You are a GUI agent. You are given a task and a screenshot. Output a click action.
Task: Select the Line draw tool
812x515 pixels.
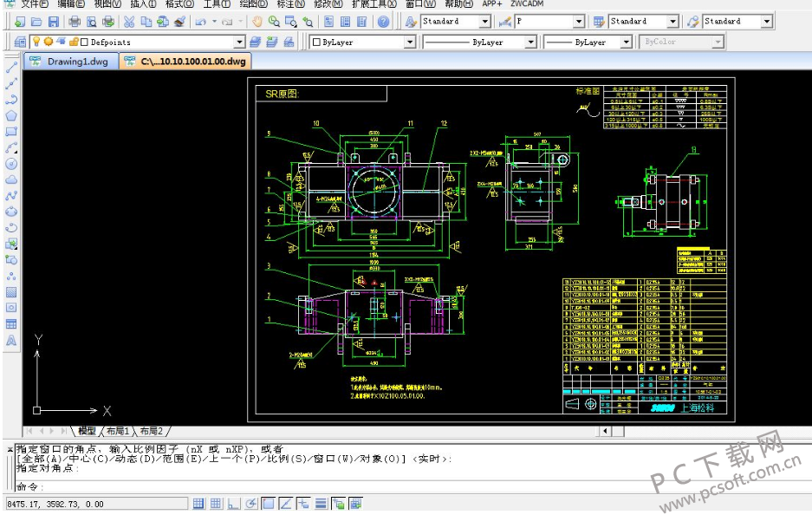11,68
